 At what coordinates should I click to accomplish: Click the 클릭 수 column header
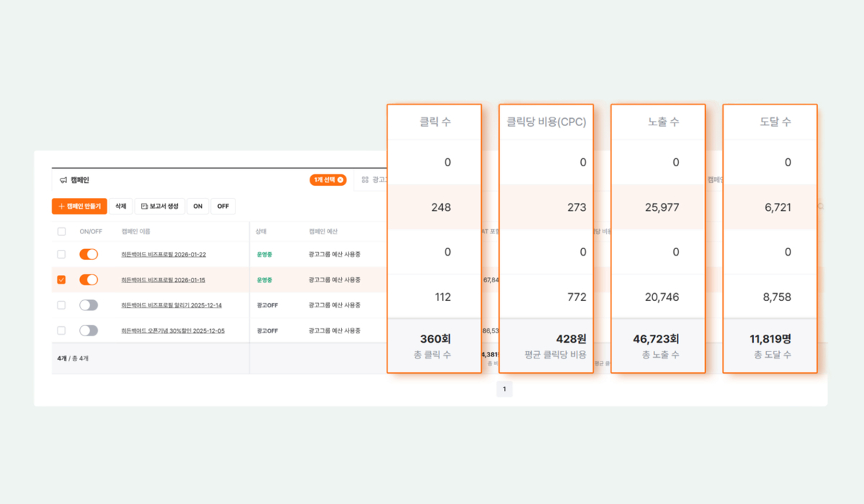(x=435, y=122)
